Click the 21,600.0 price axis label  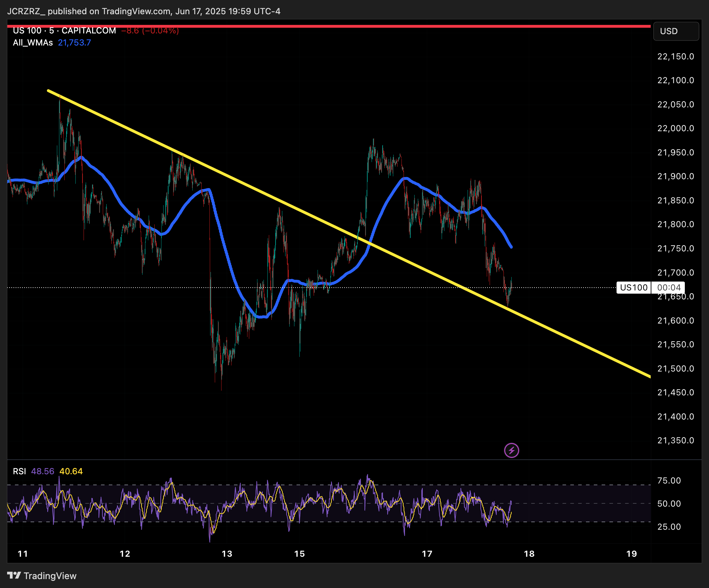(676, 321)
